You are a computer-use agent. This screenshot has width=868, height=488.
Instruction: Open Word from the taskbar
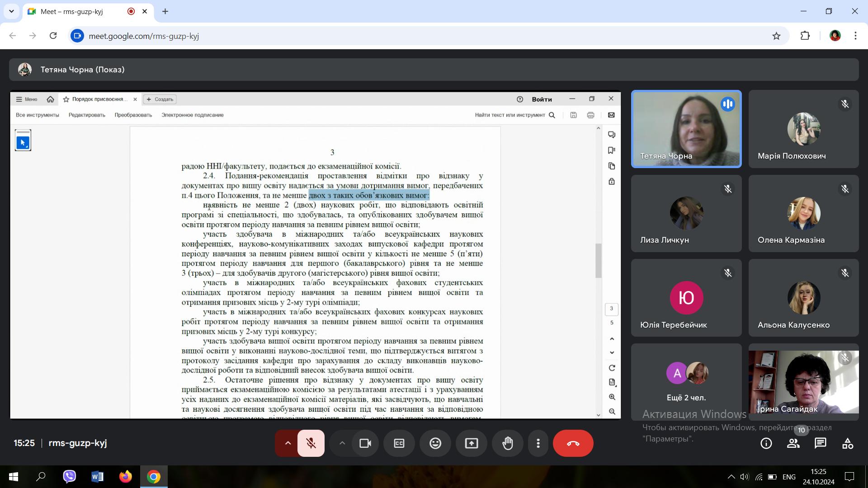tap(97, 477)
